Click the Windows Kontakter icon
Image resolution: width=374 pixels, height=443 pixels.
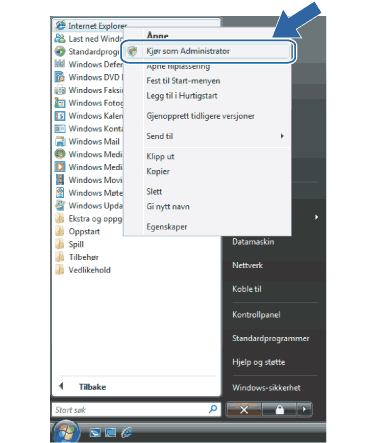(x=60, y=128)
